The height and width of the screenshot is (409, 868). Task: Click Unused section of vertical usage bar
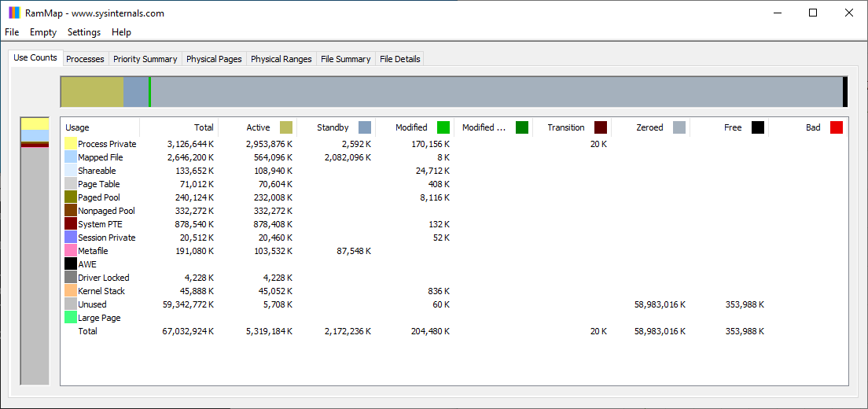click(x=35, y=266)
